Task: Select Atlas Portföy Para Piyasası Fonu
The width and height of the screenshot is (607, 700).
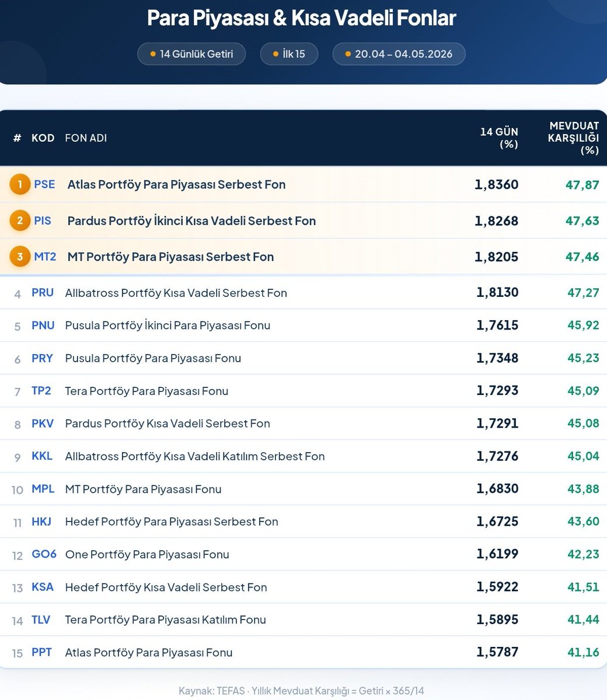Action: tap(149, 653)
